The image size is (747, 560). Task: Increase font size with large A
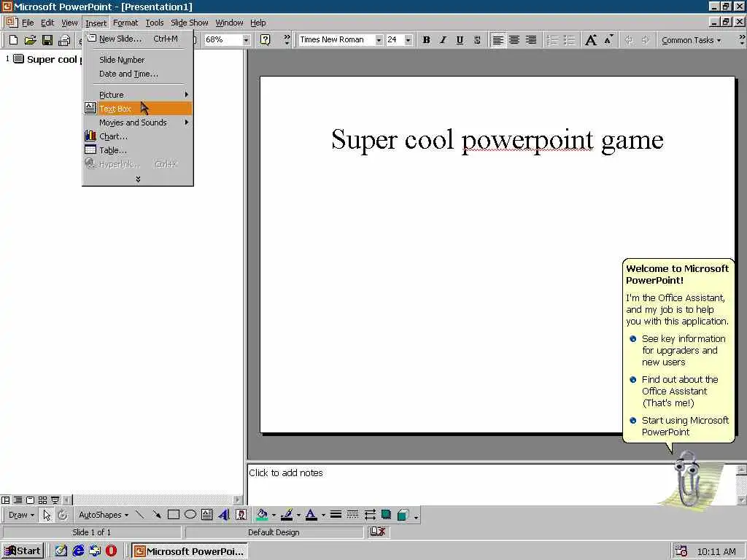coord(591,40)
